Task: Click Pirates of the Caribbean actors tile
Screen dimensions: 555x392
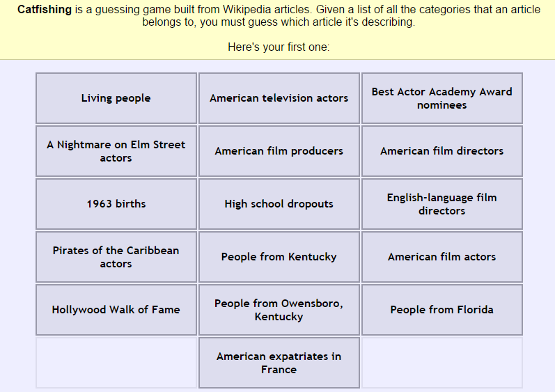Action: click(116, 257)
